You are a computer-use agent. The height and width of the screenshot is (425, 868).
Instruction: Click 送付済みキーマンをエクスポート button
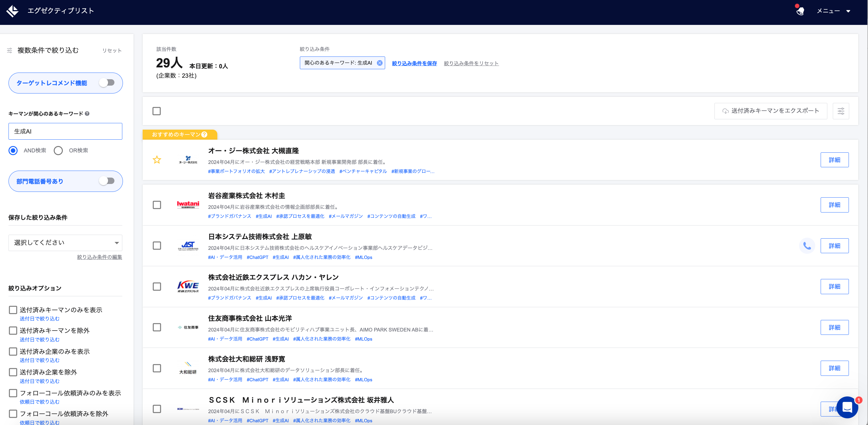tap(770, 111)
